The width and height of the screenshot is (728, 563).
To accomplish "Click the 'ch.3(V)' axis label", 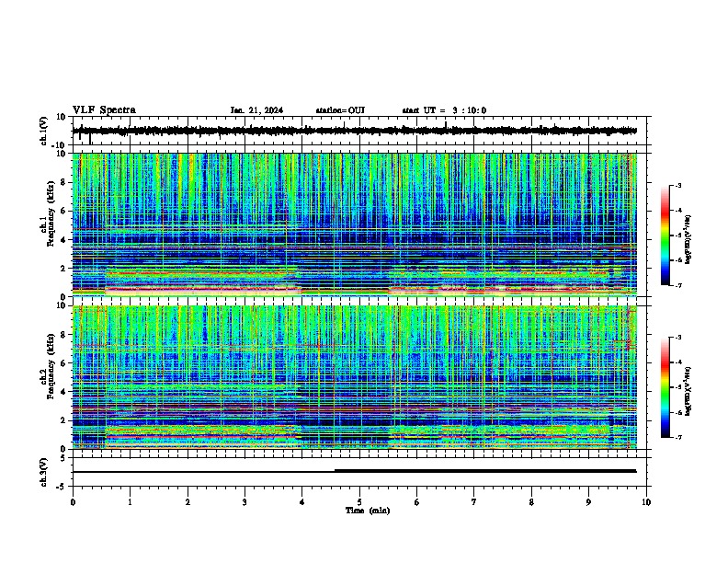I will point(44,472).
